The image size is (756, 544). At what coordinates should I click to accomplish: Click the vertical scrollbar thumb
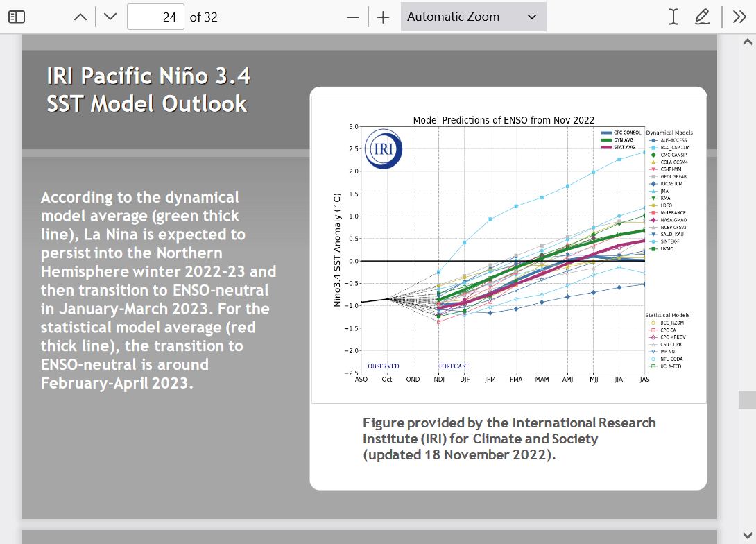747,399
